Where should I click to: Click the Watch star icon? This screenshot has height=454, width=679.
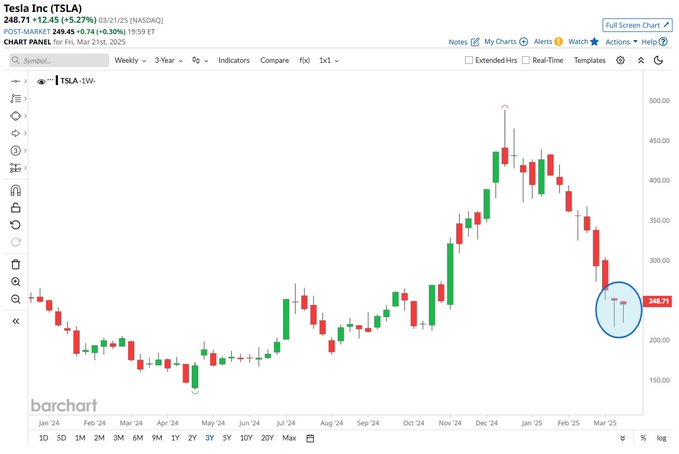point(595,42)
